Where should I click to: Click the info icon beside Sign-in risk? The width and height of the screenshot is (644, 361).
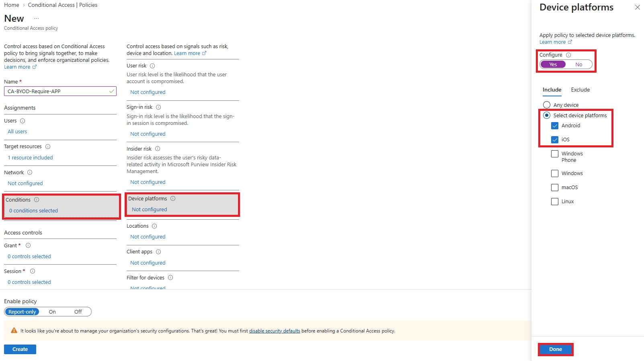(x=158, y=107)
